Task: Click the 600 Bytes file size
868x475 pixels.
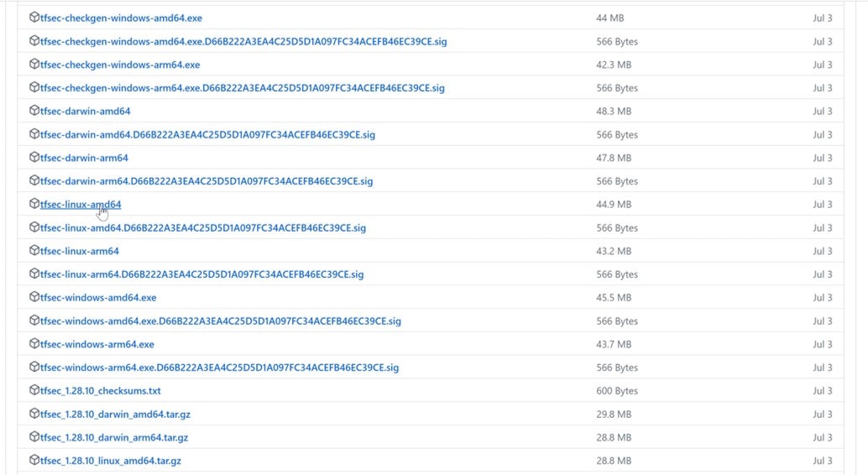Action: [x=617, y=390]
